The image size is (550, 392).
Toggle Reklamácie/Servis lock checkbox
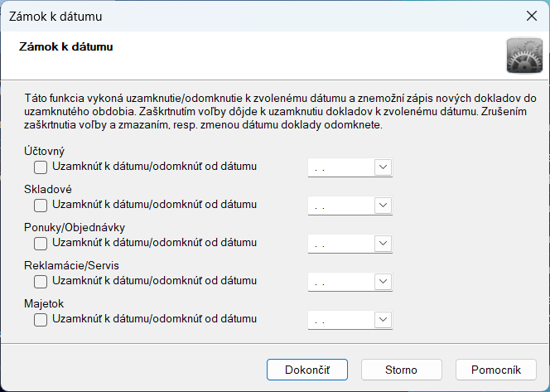point(41,281)
